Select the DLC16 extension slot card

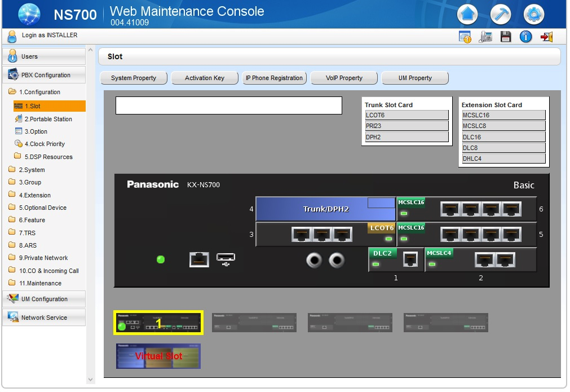click(x=503, y=137)
